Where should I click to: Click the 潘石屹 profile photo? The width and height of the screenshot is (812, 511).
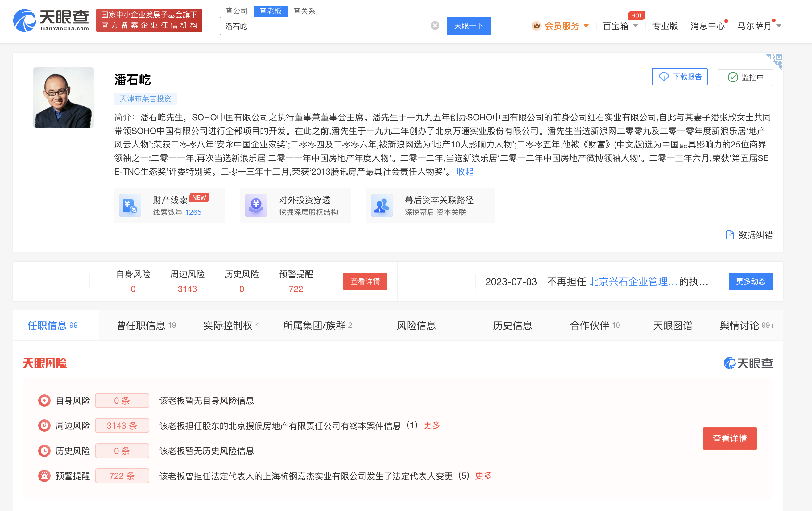(63, 97)
